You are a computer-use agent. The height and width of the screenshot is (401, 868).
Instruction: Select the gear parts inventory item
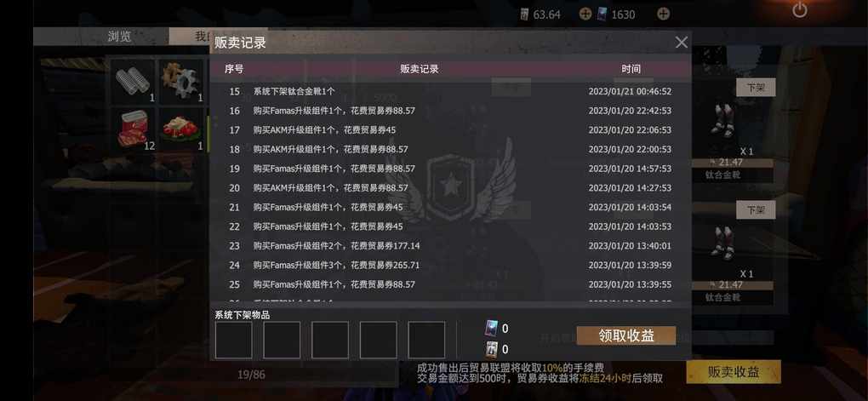pyautogui.click(x=181, y=82)
